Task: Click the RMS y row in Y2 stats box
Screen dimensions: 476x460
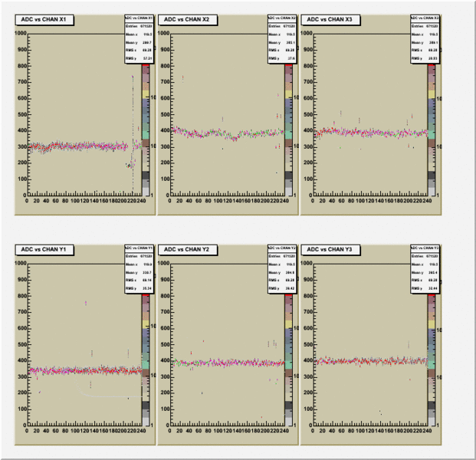Action: 282,288
